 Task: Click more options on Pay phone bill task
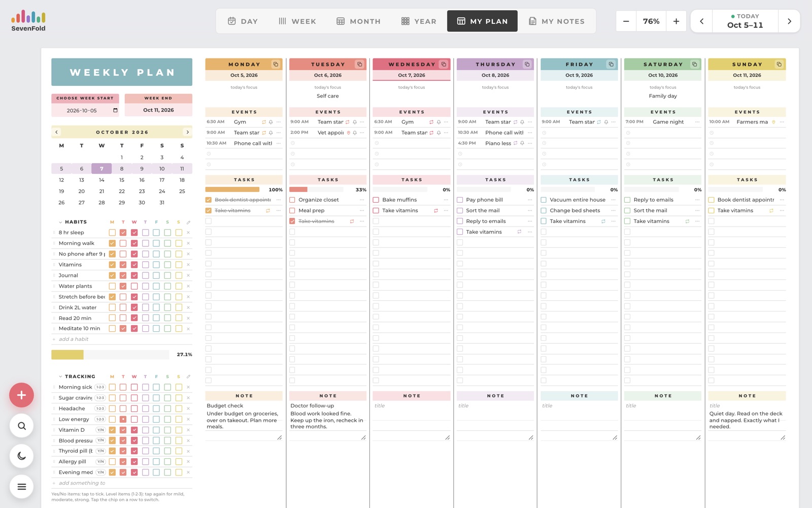click(529, 200)
